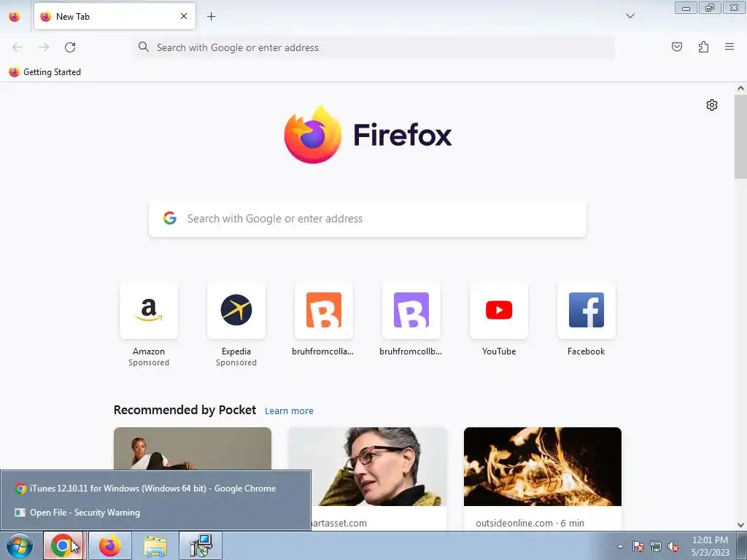Open a new tab with plus button
The height and width of the screenshot is (560, 747).
[x=211, y=17]
